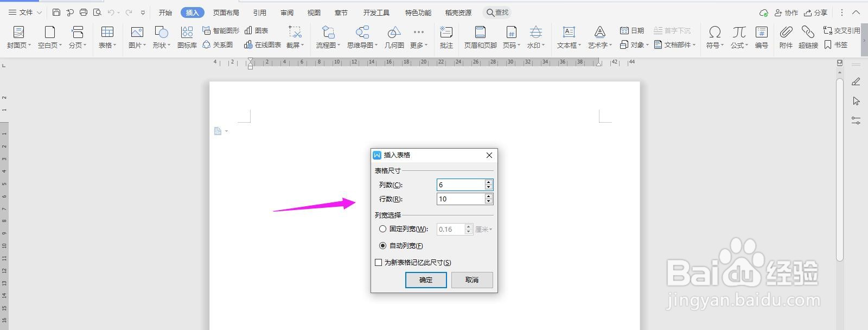Click the Collaborate (协作) button

coord(786,12)
